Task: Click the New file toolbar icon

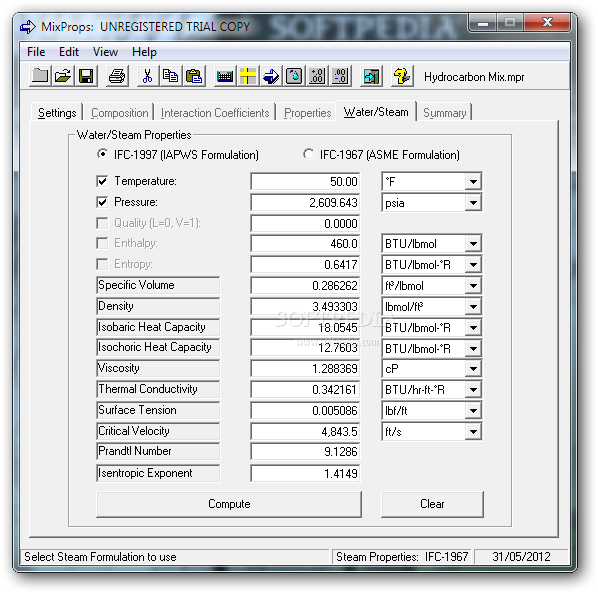Action: pyautogui.click(x=40, y=76)
